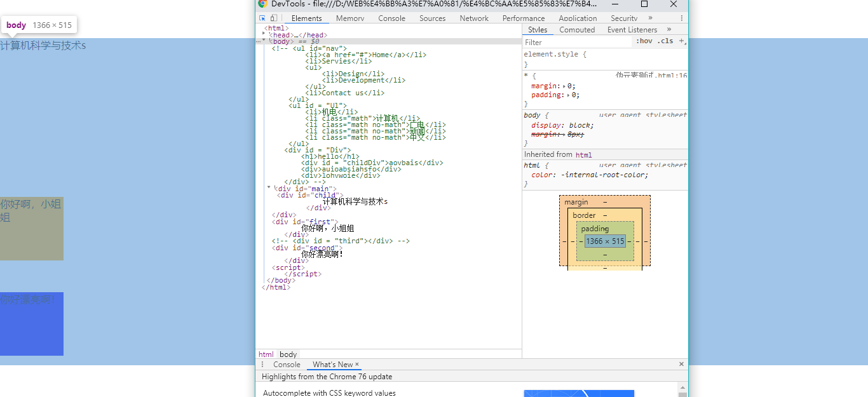
Task: Add new style rule plus icon
Action: 682,41
